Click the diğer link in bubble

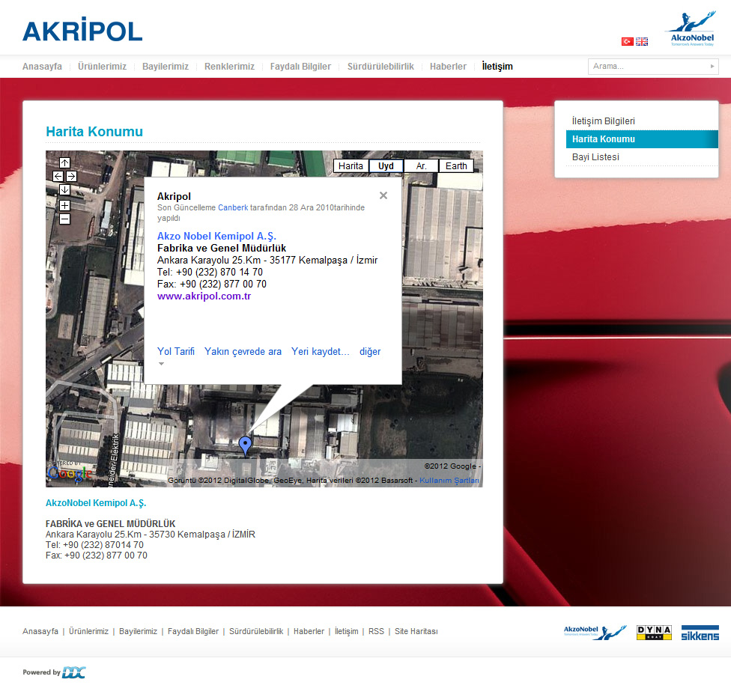coord(370,351)
